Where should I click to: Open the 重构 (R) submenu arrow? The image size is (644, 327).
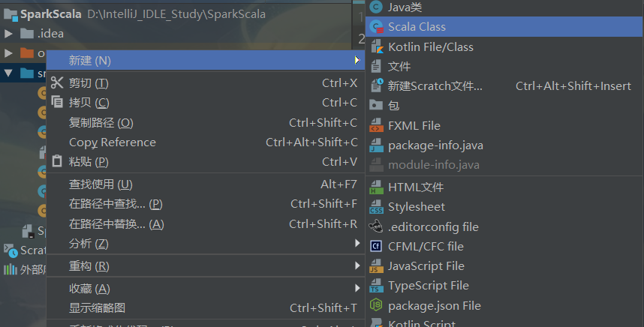[357, 265]
